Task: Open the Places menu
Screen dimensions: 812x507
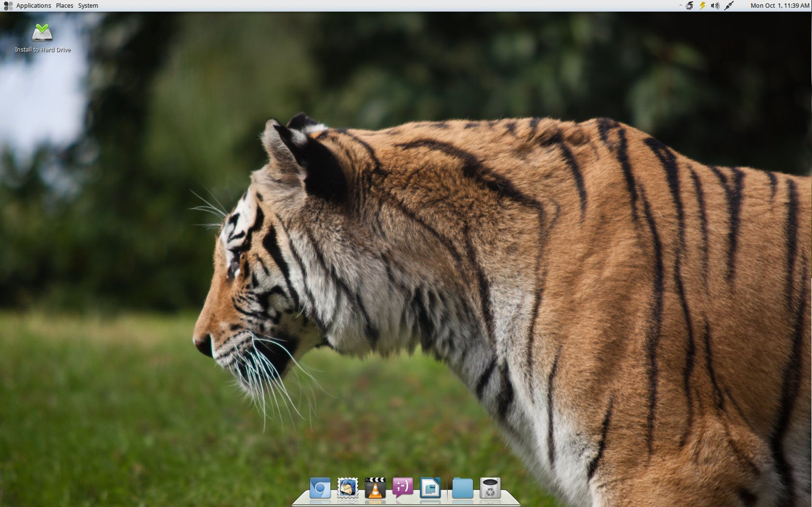Action: click(65, 6)
